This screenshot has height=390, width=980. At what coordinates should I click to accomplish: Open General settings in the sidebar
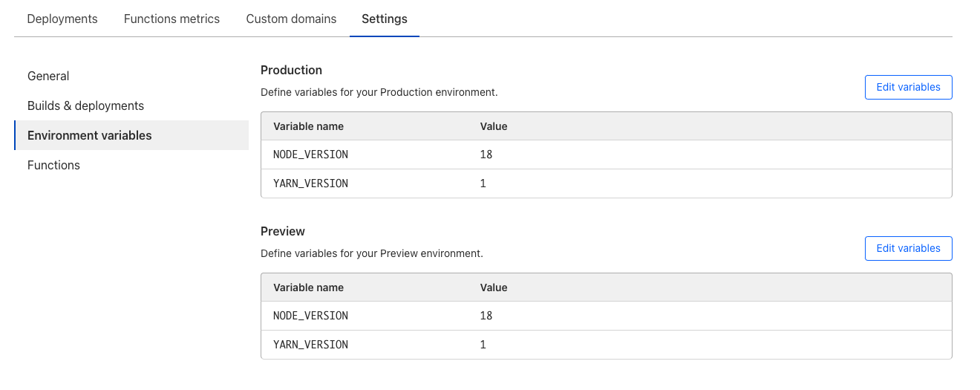click(x=48, y=76)
